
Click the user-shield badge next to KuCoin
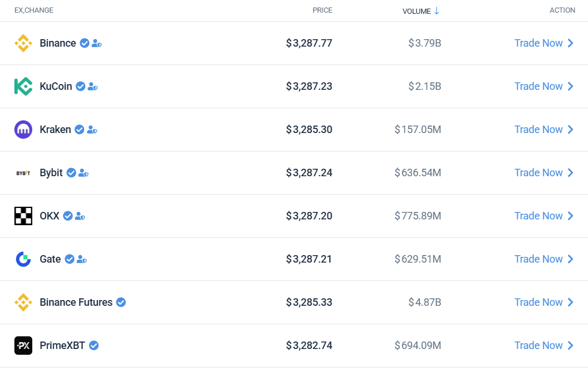(93, 86)
